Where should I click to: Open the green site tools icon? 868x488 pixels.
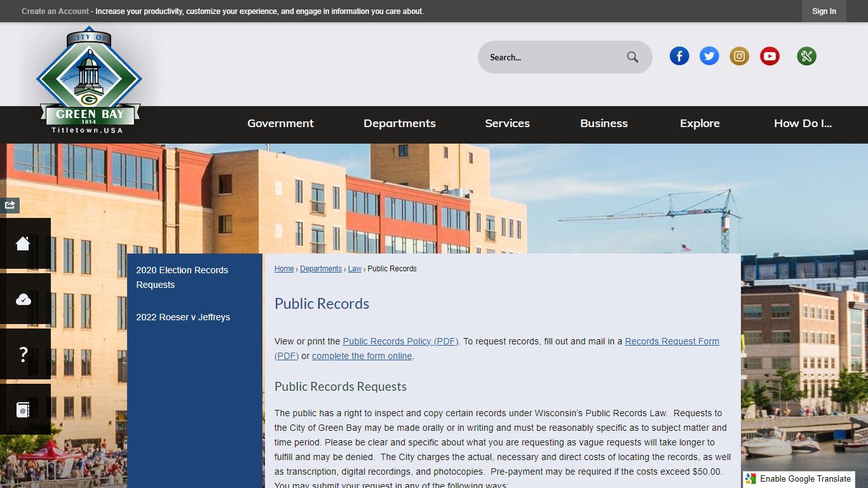(806, 57)
